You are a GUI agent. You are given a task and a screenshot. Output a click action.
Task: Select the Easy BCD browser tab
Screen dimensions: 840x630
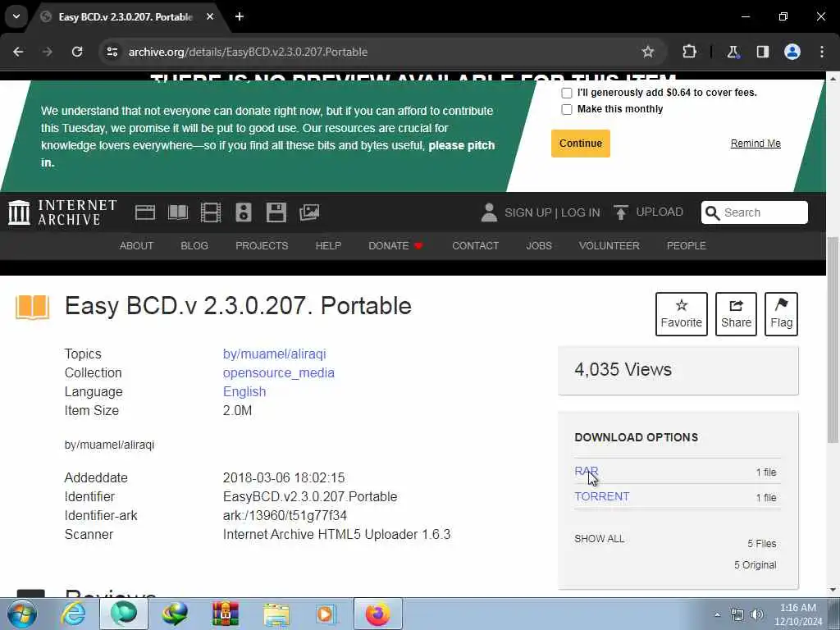(x=126, y=17)
